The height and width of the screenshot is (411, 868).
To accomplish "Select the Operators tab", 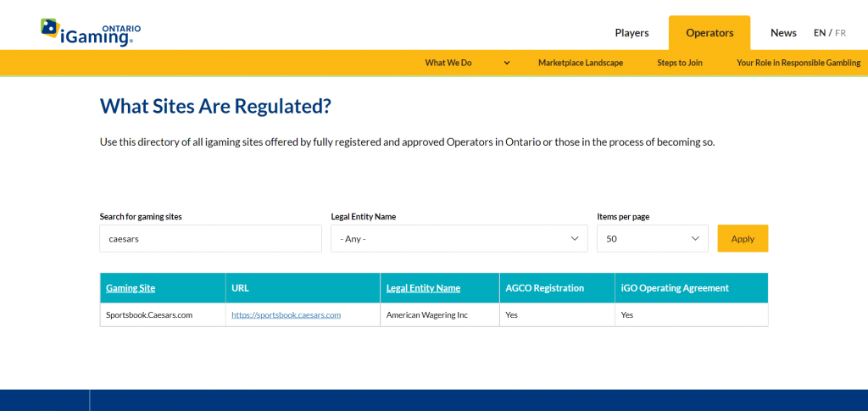I will pyautogui.click(x=709, y=33).
